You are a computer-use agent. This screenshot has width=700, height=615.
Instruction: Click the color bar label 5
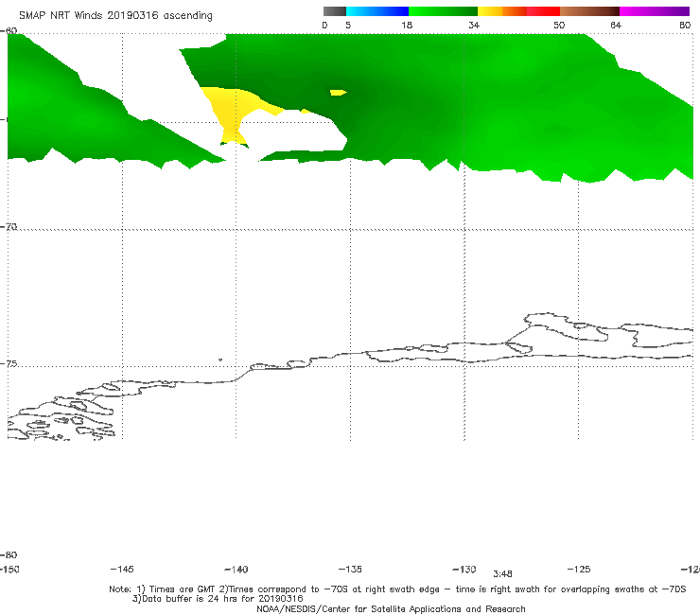point(348,26)
